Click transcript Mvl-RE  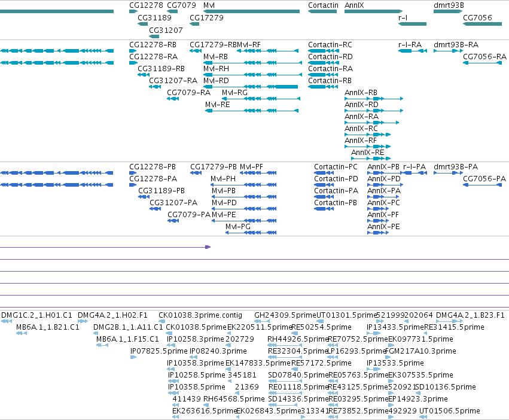[252, 111]
